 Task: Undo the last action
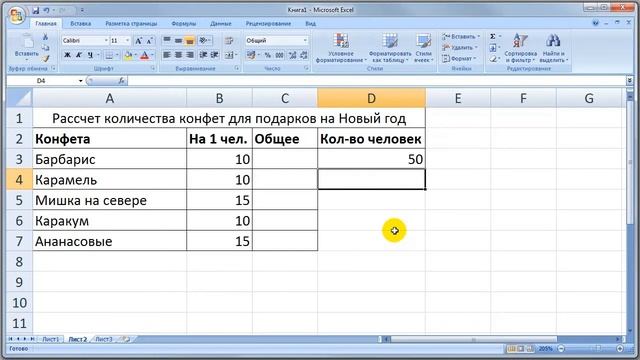[x=46, y=10]
